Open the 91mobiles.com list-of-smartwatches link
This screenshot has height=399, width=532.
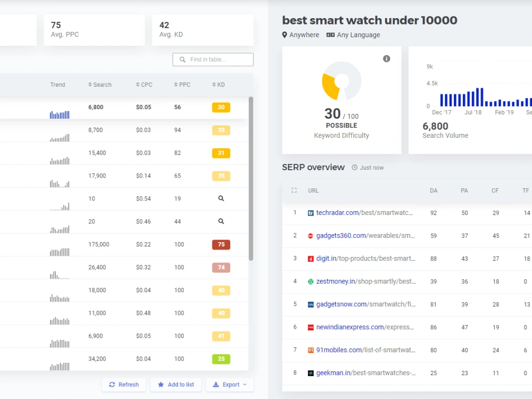tap(366, 350)
